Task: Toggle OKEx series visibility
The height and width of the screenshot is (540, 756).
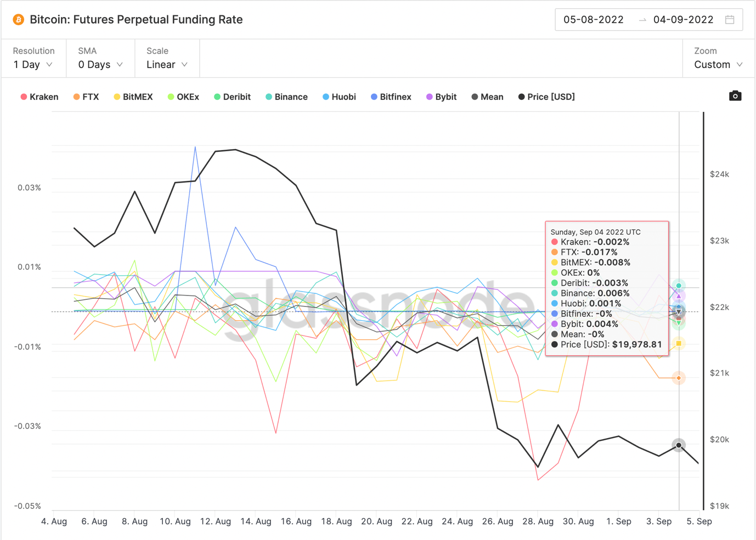Action: point(183,97)
